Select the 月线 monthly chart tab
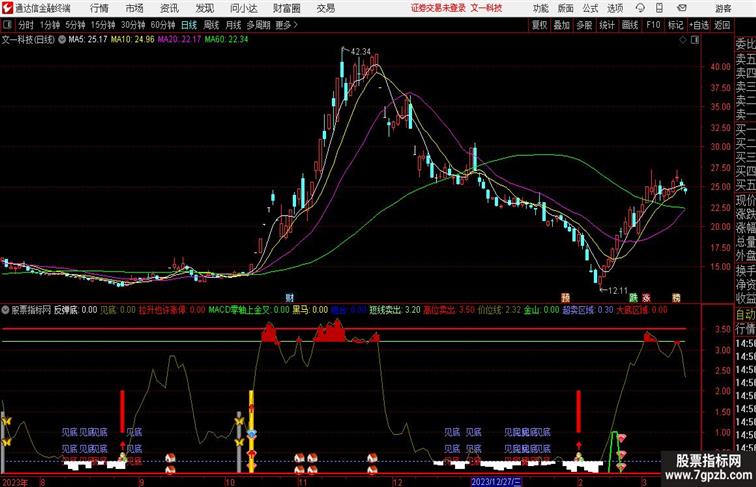Image resolution: width=756 pixels, height=487 pixels. [x=233, y=25]
